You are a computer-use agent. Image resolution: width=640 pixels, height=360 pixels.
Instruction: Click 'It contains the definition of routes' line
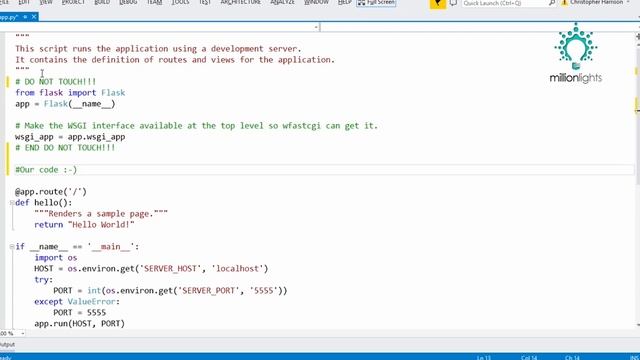pyautogui.click(x=175, y=60)
